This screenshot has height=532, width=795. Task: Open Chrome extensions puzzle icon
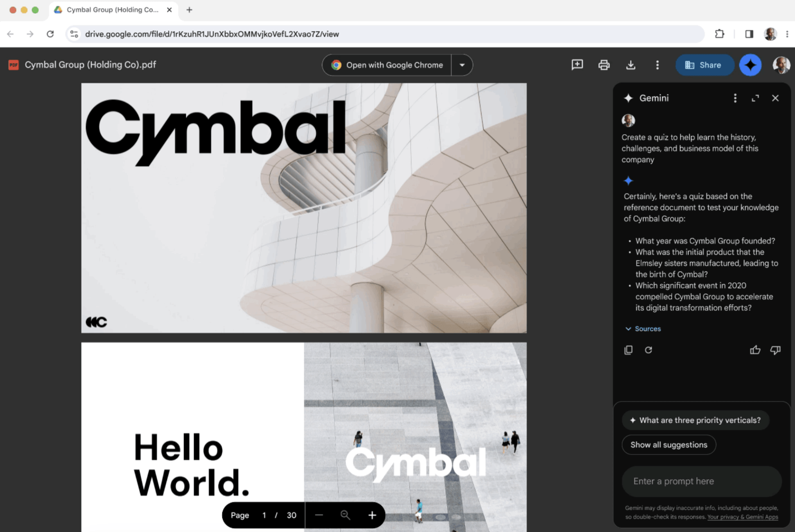(719, 34)
